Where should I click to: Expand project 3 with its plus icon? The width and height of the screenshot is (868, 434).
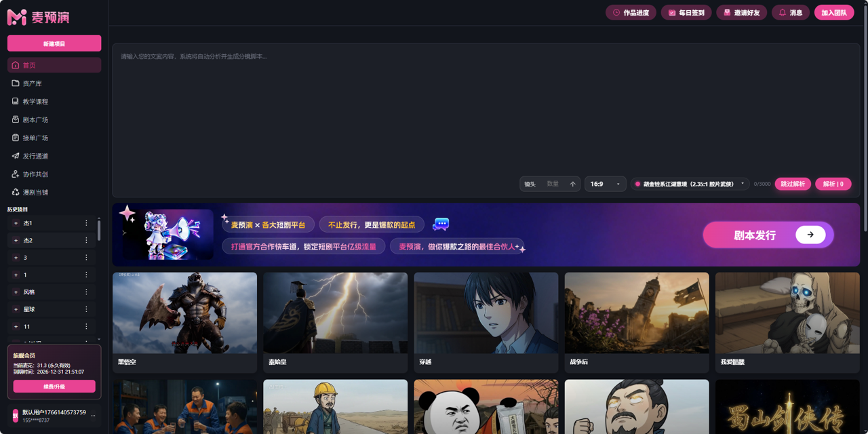click(16, 258)
